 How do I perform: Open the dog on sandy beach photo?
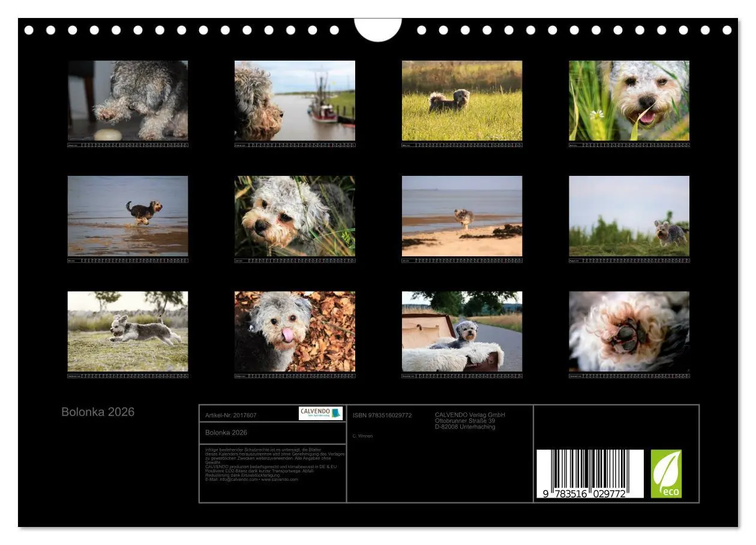(462, 216)
